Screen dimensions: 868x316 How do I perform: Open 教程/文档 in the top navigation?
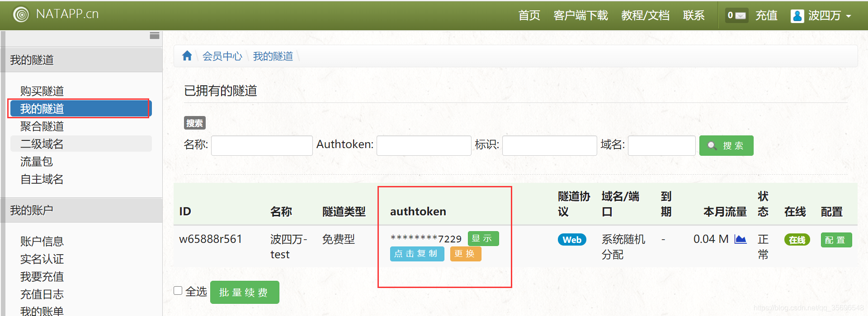click(645, 15)
